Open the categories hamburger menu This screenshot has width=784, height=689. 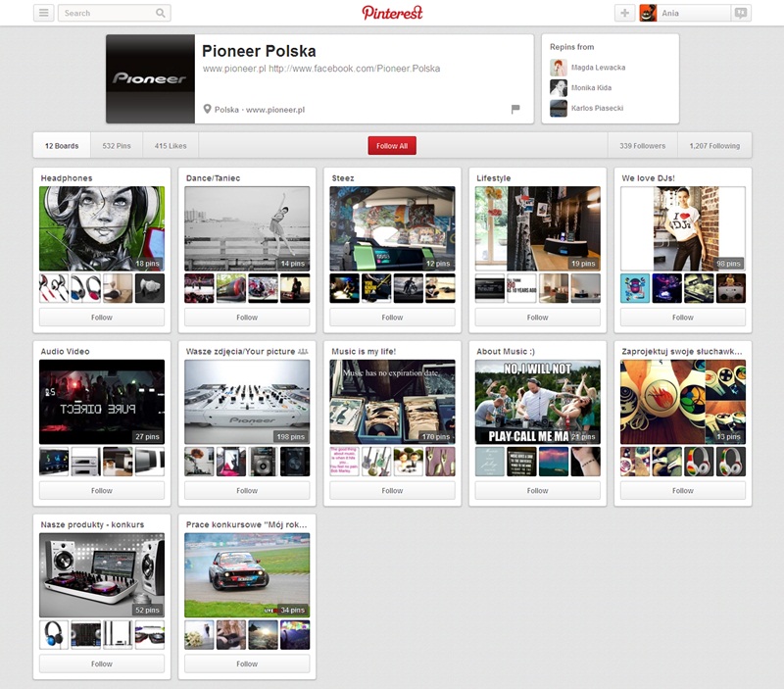click(44, 13)
